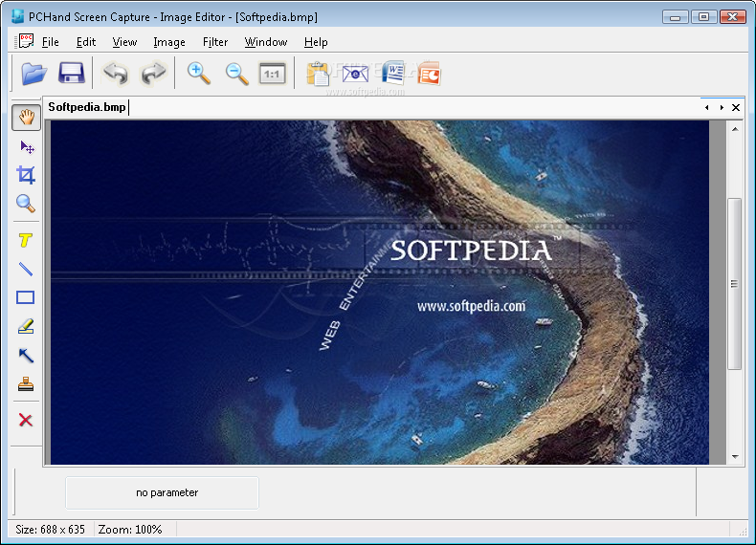Viewport: 756px width, 545px height.
Task: Click the 'no parameter' panel
Action: [x=162, y=492]
